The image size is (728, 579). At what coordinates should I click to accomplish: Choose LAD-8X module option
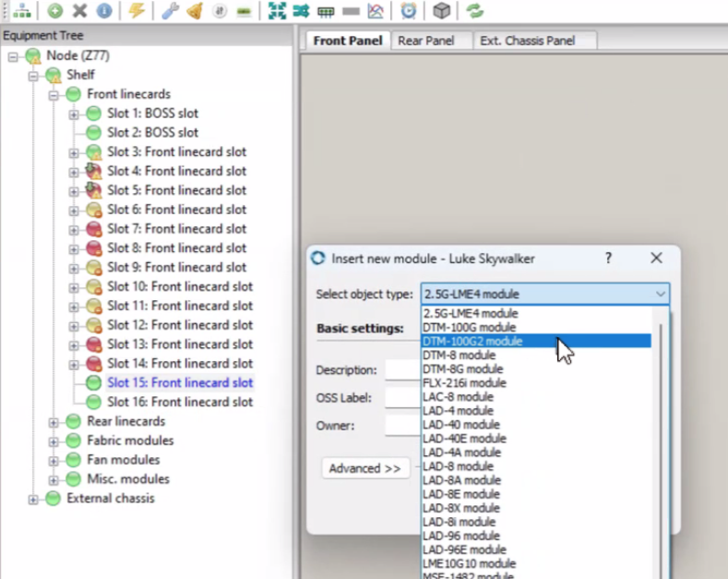point(536,508)
